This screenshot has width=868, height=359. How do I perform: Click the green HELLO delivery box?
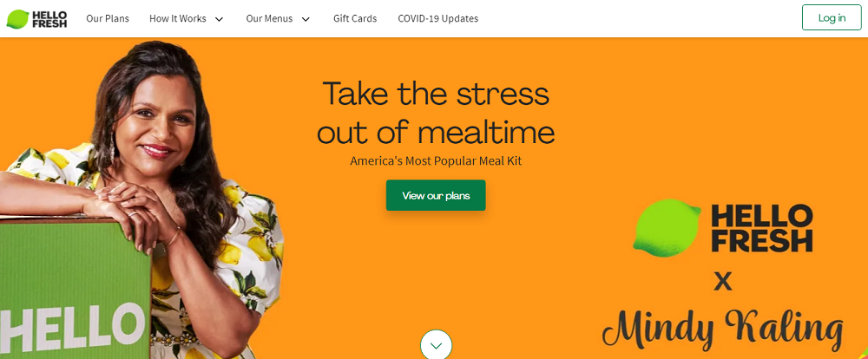76,289
